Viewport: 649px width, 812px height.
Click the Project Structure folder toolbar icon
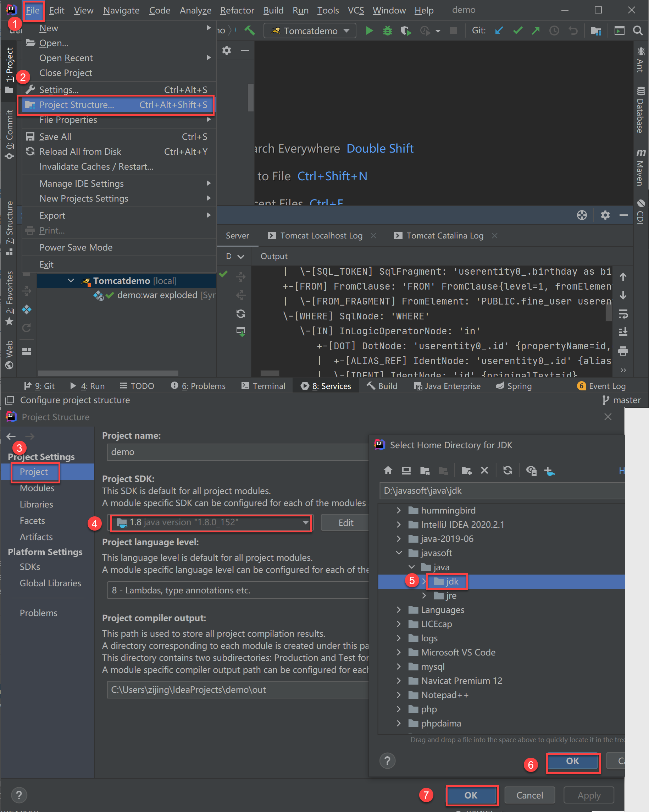[x=596, y=31]
